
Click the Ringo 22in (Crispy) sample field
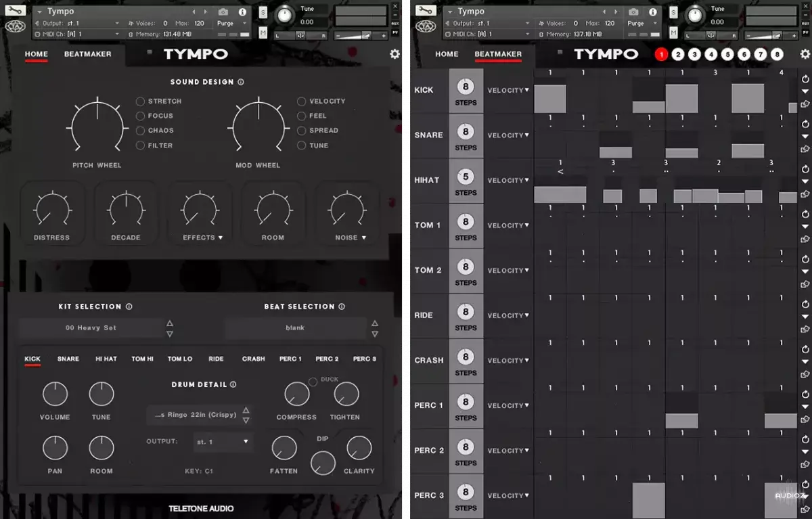(x=194, y=415)
